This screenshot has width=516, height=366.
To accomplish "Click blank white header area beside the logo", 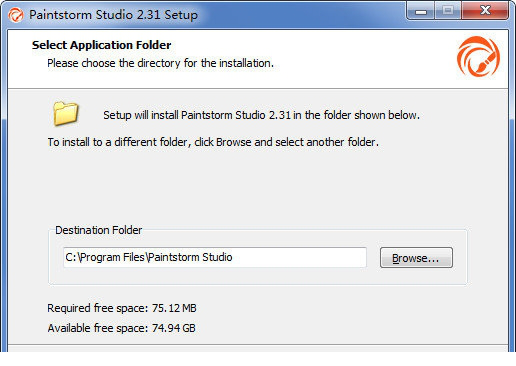I will coord(363,58).
